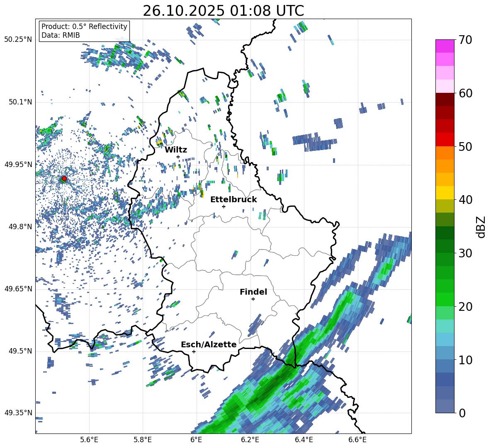Viewport: 491px width, 448px height.
Task: Click the red radar site marker
Action: (x=64, y=179)
